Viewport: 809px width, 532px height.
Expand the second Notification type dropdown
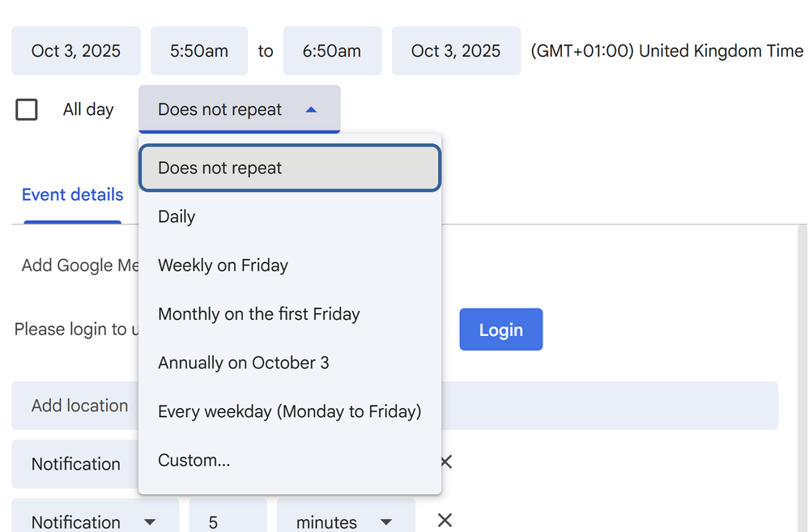coord(95,521)
